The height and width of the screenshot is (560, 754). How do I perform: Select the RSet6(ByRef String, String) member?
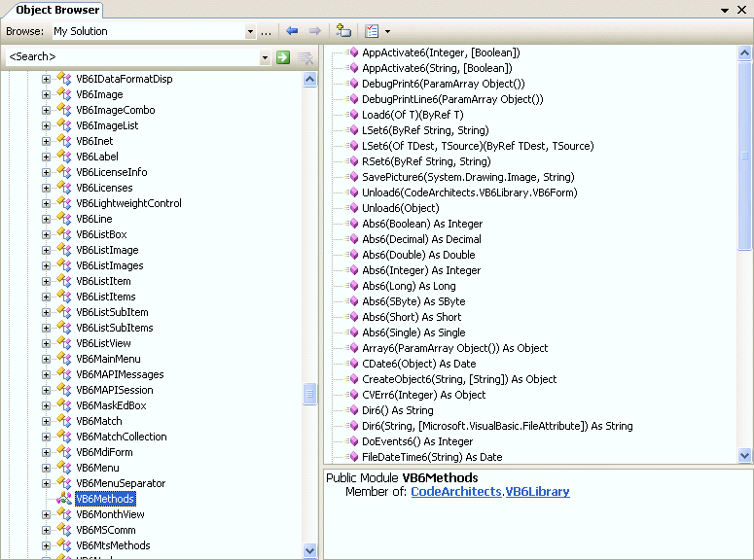426,161
